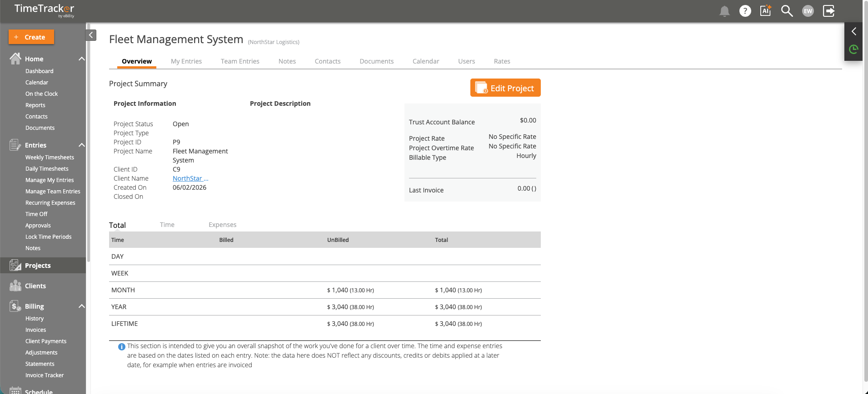Image resolution: width=868 pixels, height=394 pixels.
Task: Open Weekly Timesheets
Action: pyautogui.click(x=50, y=158)
